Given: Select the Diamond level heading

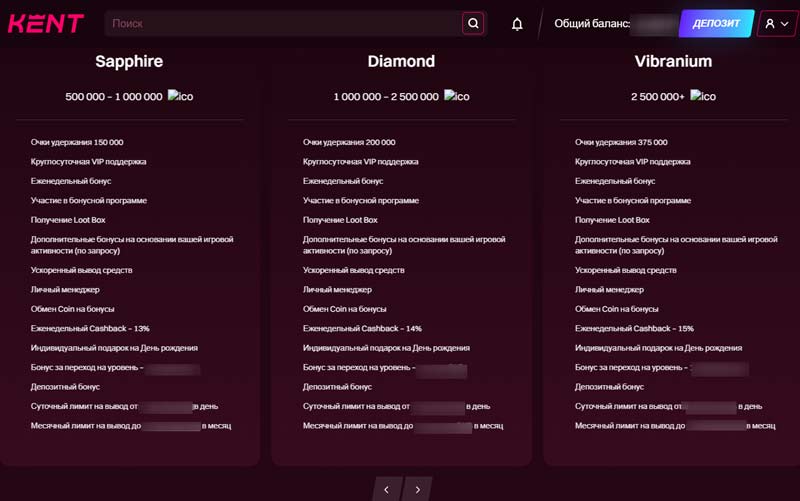Looking at the screenshot, I should pos(401,61).
